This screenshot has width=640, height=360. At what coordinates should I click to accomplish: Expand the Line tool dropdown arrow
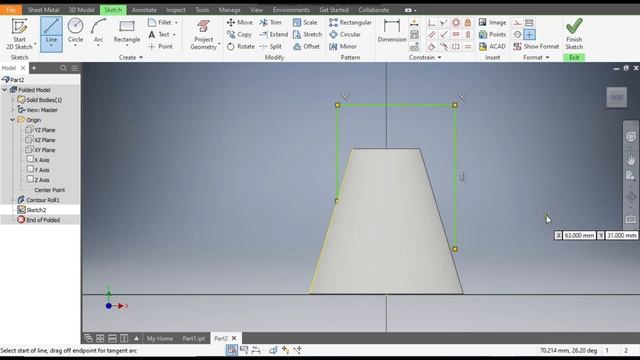51,46
